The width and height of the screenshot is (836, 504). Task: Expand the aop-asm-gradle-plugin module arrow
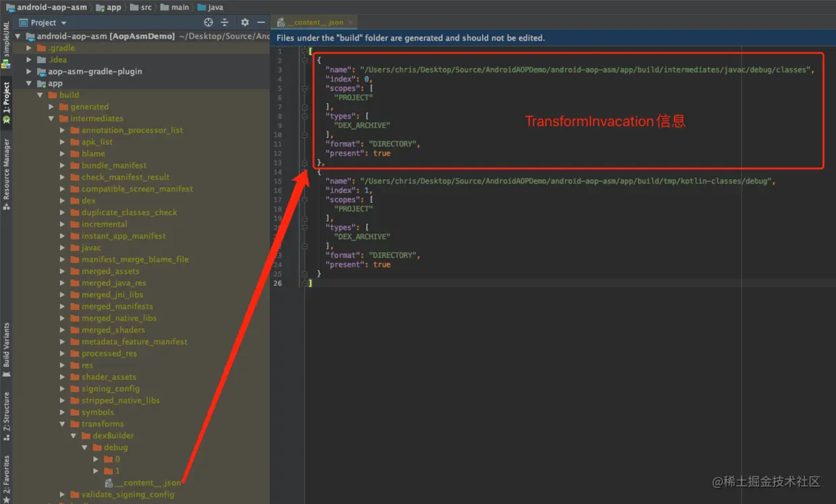click(x=29, y=71)
